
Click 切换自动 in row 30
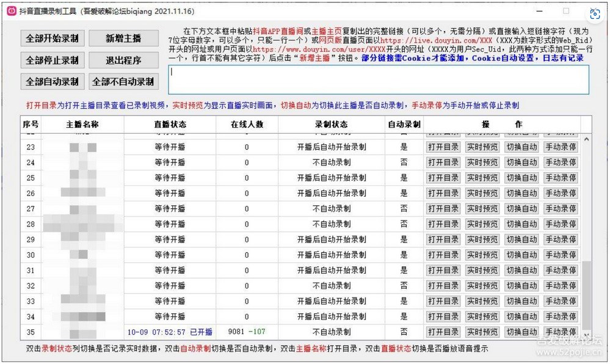[x=521, y=255]
